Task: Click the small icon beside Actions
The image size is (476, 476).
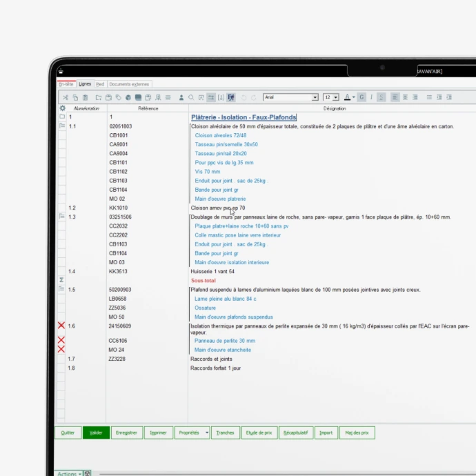Action: point(88,473)
